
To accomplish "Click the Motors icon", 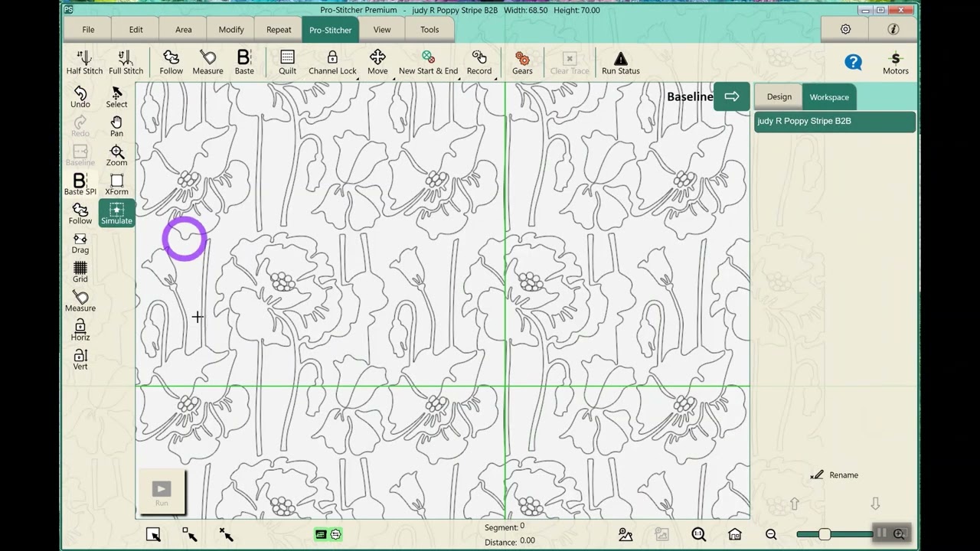I will (x=895, y=63).
